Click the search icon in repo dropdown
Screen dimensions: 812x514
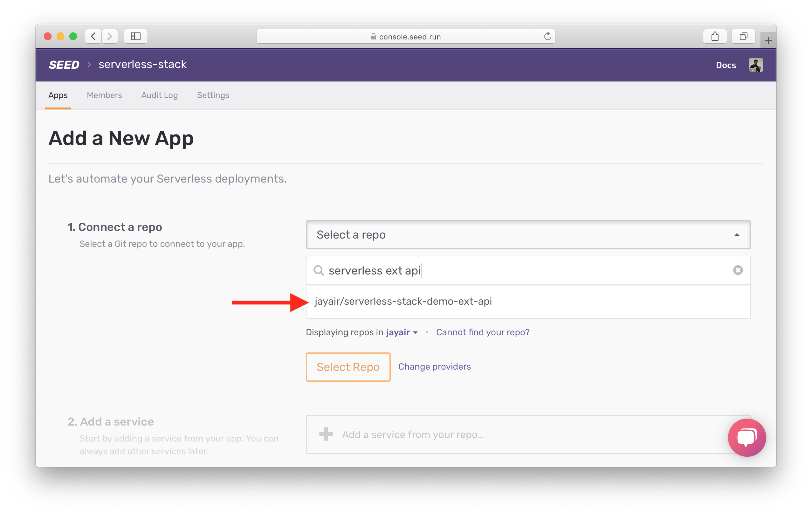318,271
